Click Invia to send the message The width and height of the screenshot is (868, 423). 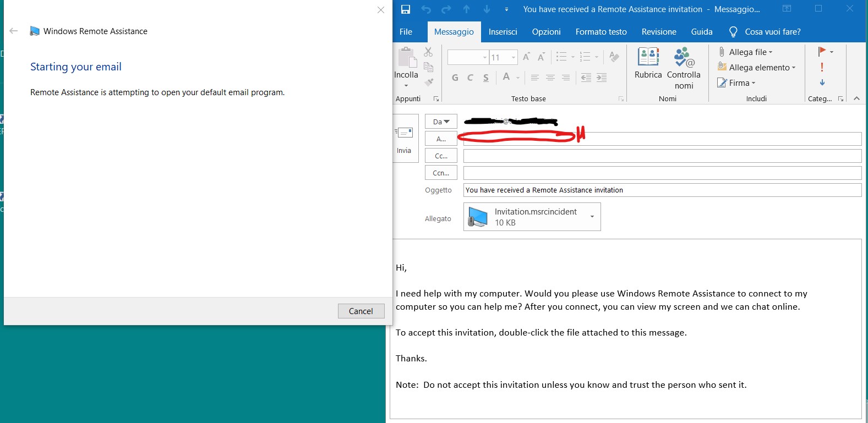pyautogui.click(x=404, y=139)
